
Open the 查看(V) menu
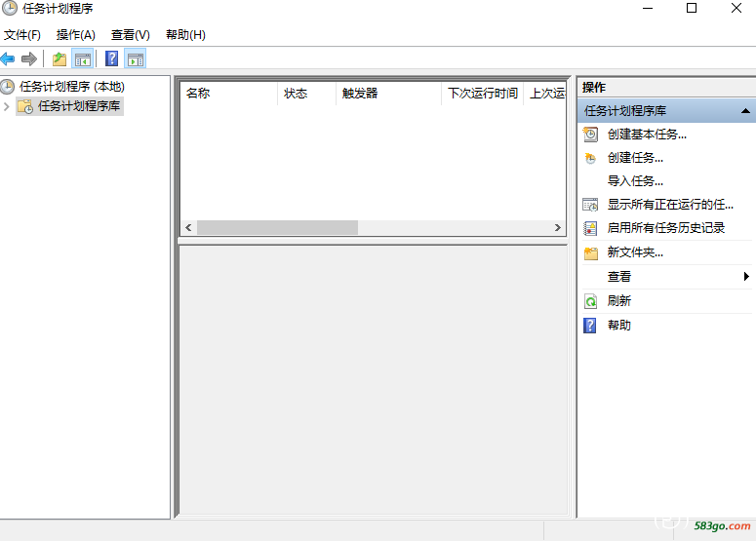tap(131, 35)
